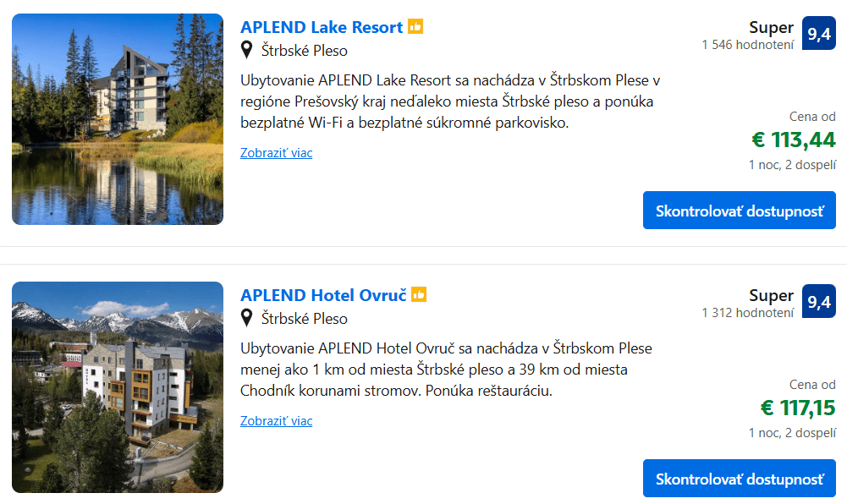This screenshot has height=504, width=847.
Task: Open the APLEND Lake Resort photo
Action: click(117, 119)
